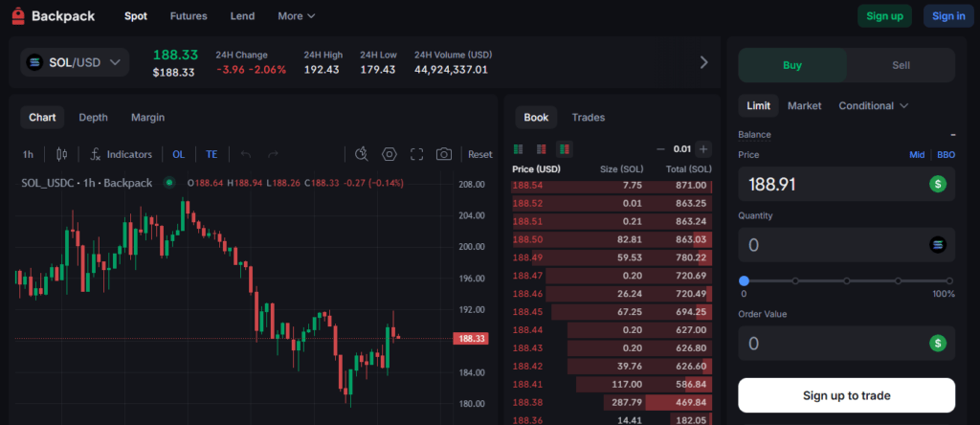Click the green market status dot beside SOL_USDC
Screen dimensions: 980x425
click(x=168, y=183)
